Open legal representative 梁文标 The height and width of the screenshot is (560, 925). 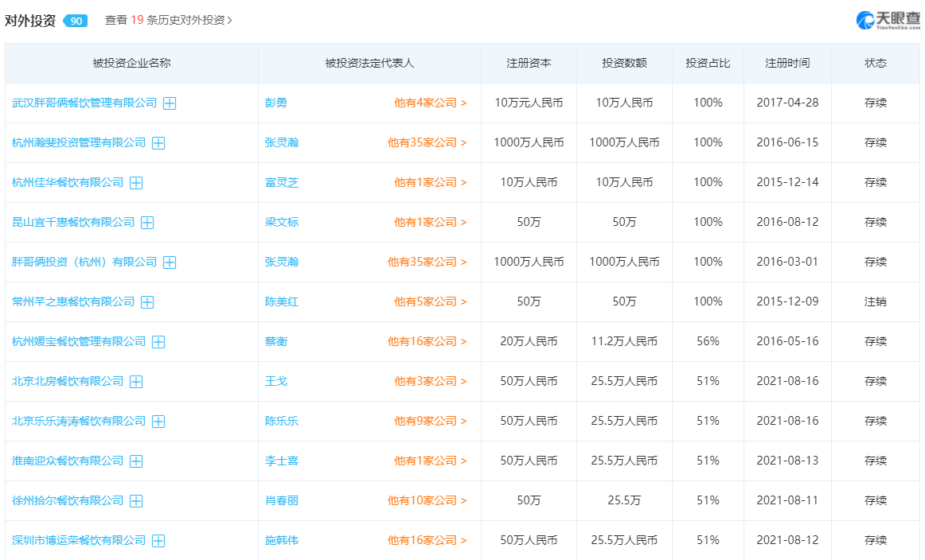(x=282, y=222)
